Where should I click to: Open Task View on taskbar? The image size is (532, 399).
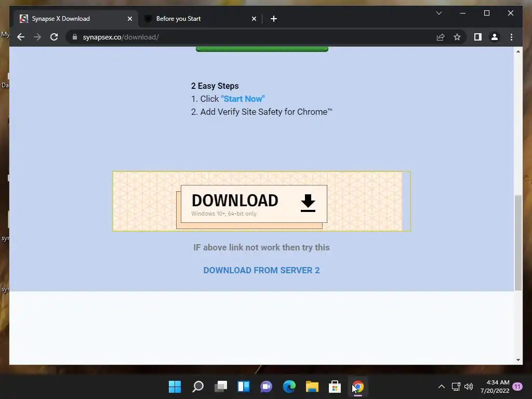[x=220, y=387]
